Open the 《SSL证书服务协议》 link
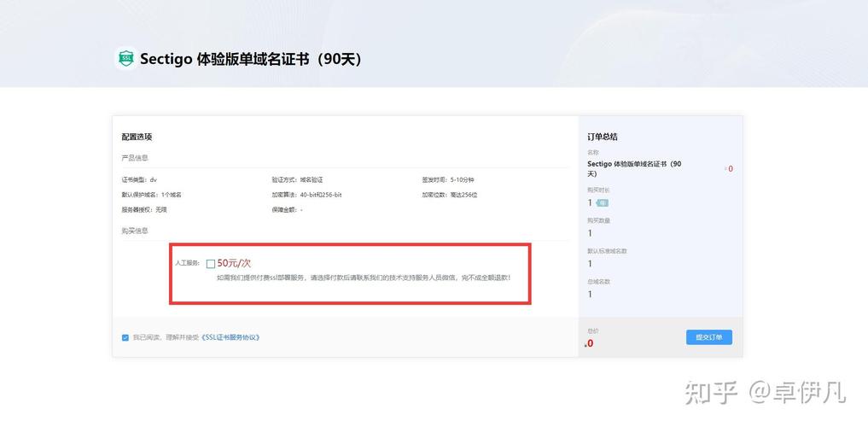The width and height of the screenshot is (868, 427). pyautogui.click(x=230, y=337)
